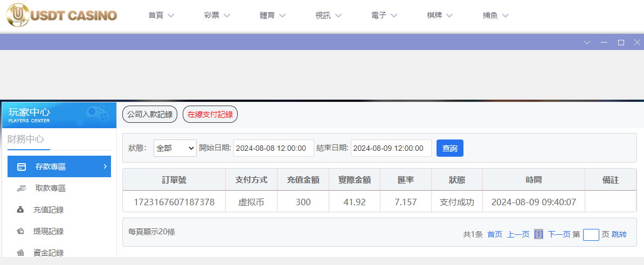The image size is (644, 265).
Task: Click the collapse chevron in window title bar
Action: coord(587,43)
